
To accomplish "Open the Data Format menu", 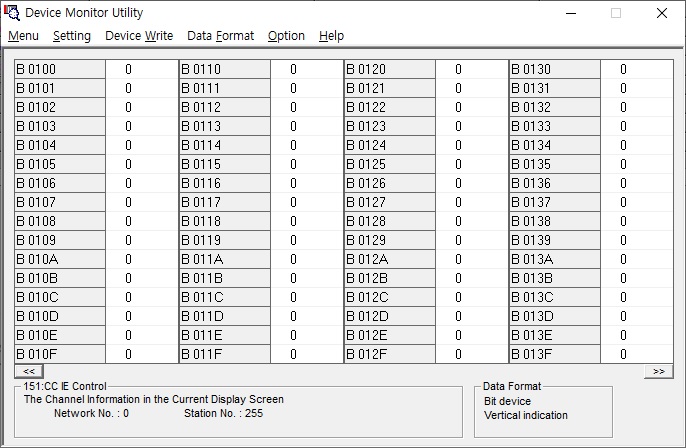I will point(220,36).
